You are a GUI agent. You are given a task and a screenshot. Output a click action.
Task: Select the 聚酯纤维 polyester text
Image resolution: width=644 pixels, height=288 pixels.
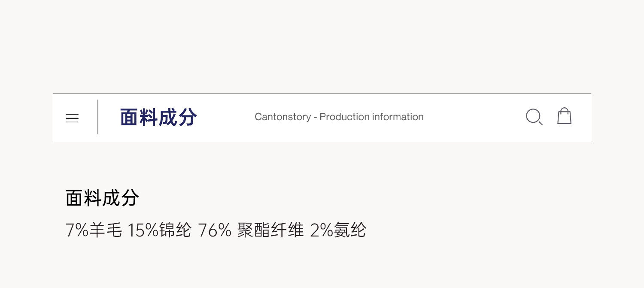(270, 230)
